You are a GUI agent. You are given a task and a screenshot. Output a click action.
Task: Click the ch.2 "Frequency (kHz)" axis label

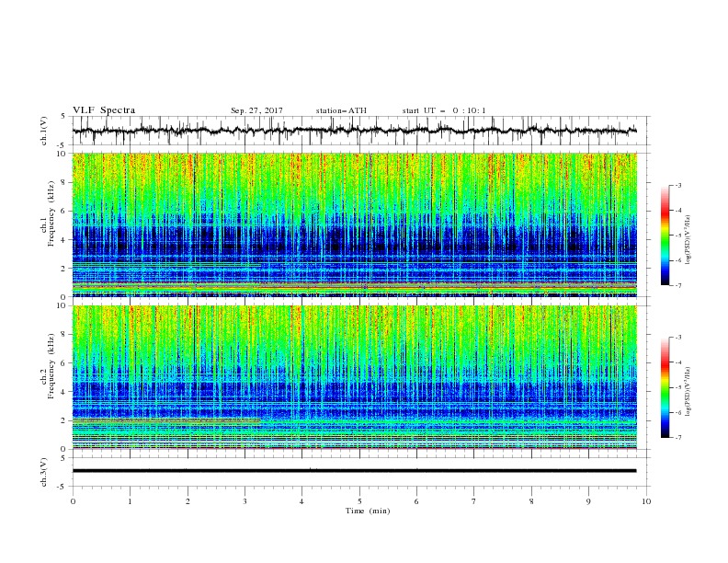tap(51, 365)
